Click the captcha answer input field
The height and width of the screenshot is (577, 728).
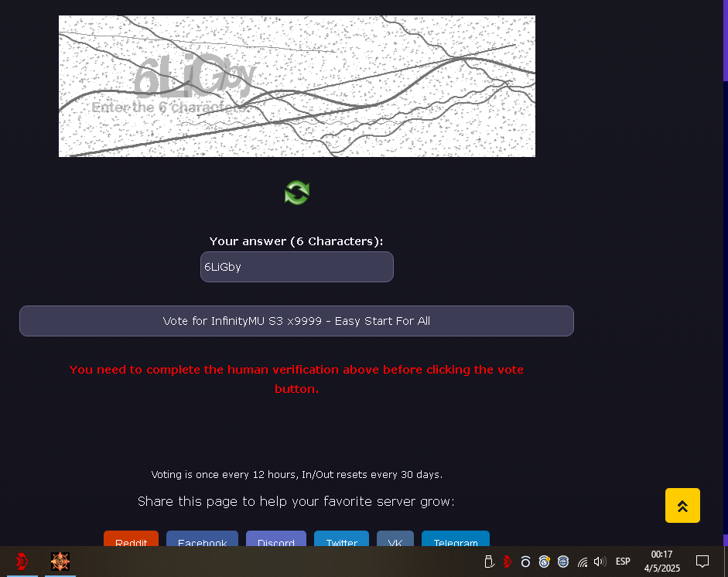pos(296,267)
